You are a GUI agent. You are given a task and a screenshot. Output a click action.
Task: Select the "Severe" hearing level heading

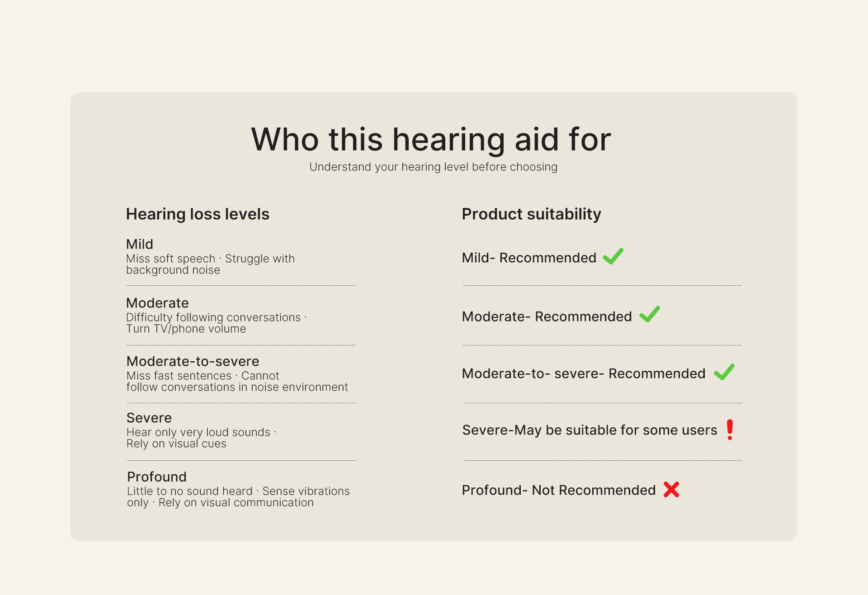click(x=149, y=418)
